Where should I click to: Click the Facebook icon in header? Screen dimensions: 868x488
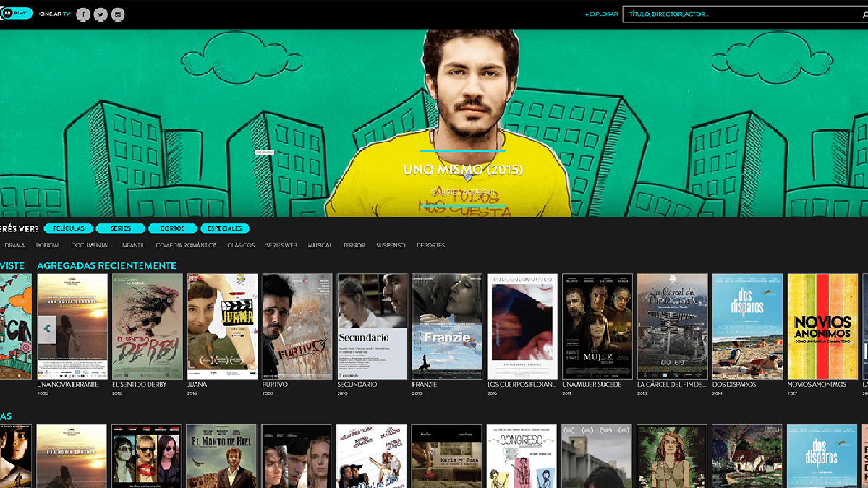coord(83,14)
